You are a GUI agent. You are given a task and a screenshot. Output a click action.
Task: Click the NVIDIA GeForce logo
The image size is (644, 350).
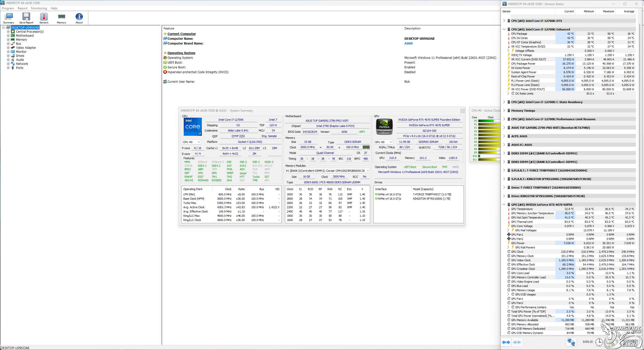[x=384, y=127]
